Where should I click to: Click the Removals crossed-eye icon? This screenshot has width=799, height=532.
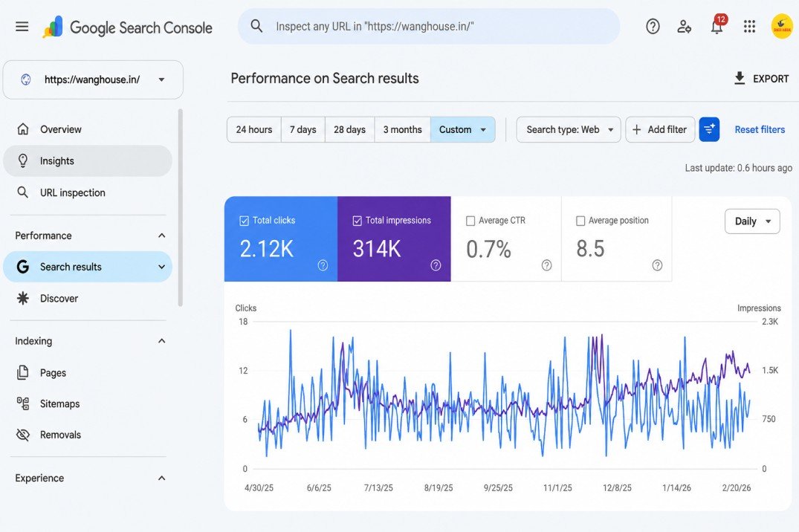pos(23,435)
